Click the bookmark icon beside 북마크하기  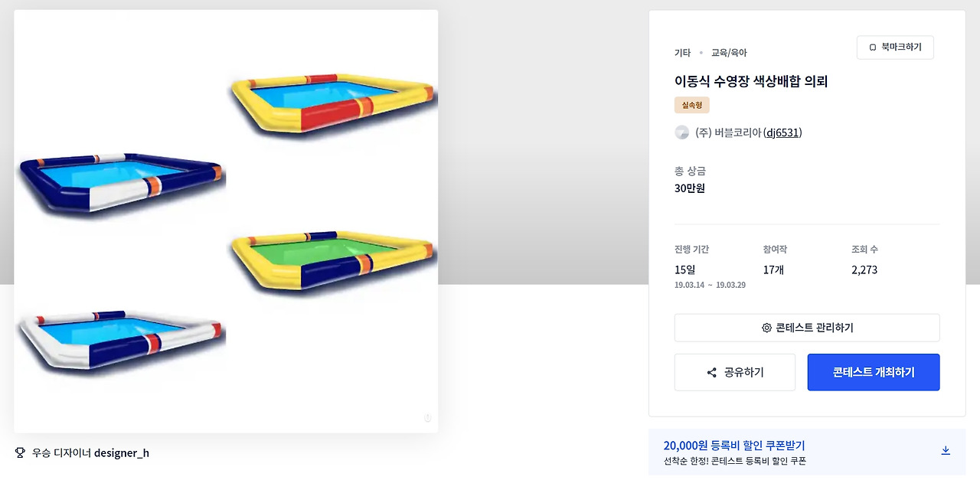873,47
